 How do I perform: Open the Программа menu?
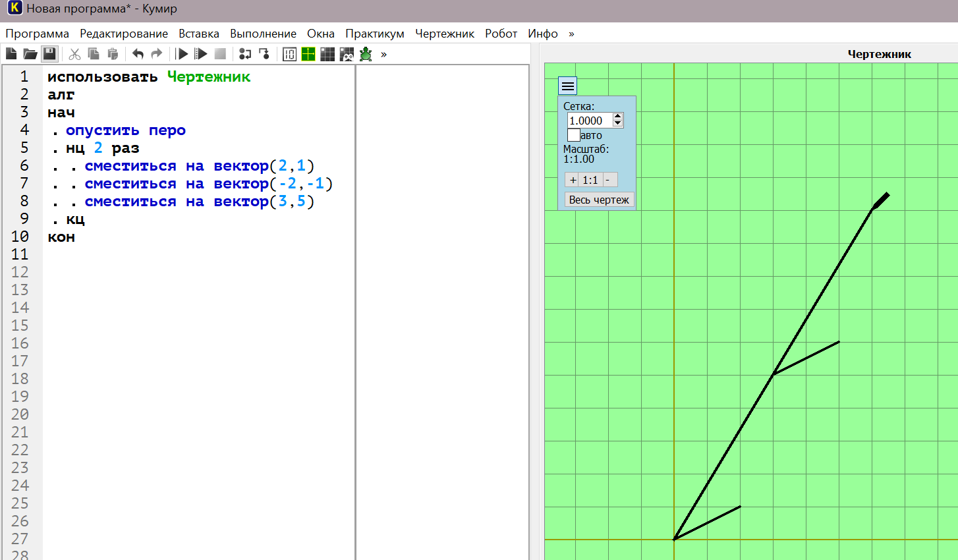tap(38, 34)
